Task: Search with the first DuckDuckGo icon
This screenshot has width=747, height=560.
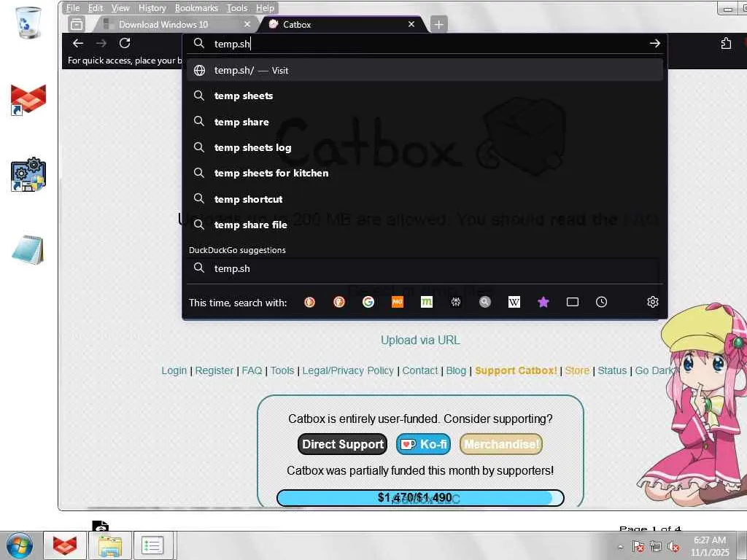Action: [309, 302]
